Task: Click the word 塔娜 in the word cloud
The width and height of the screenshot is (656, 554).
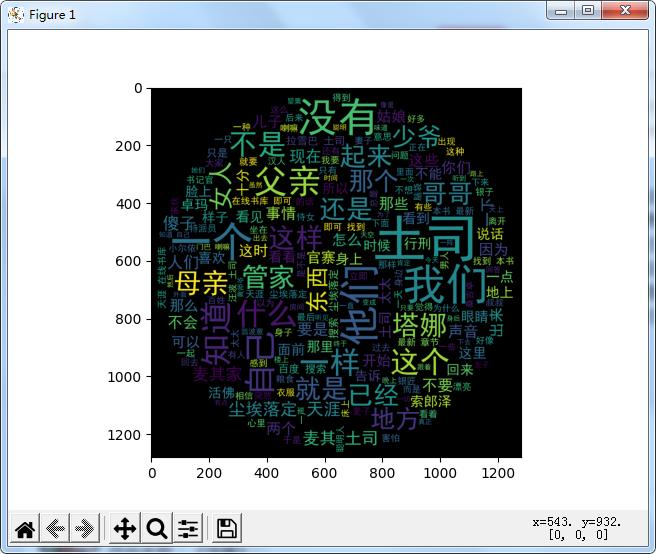Action: click(x=420, y=325)
